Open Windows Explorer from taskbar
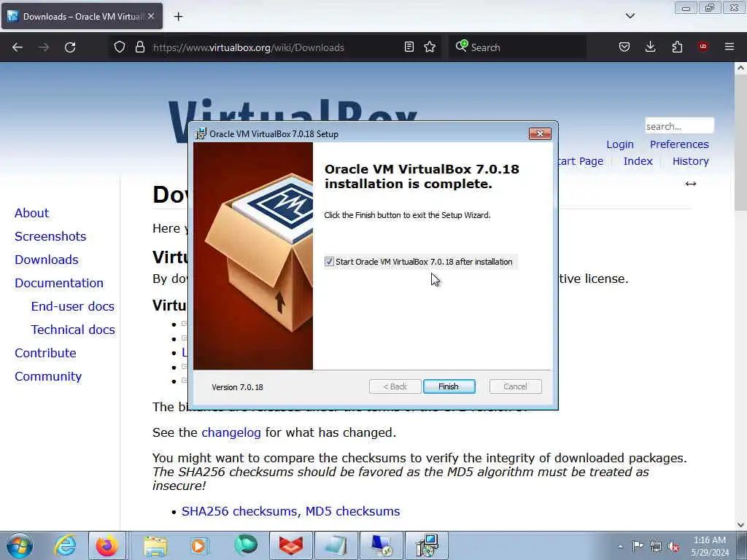This screenshot has width=747, height=560. point(155,546)
